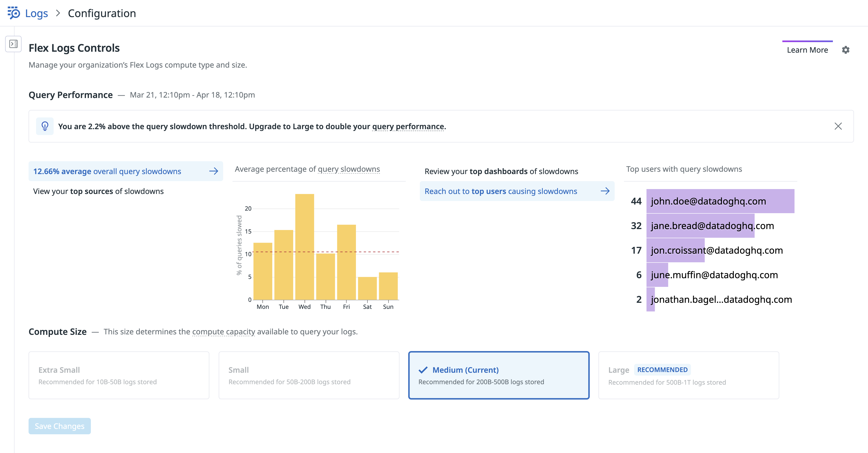The width and height of the screenshot is (868, 453).
Task: Click the Medium size checkmark icon
Action: 423,370
